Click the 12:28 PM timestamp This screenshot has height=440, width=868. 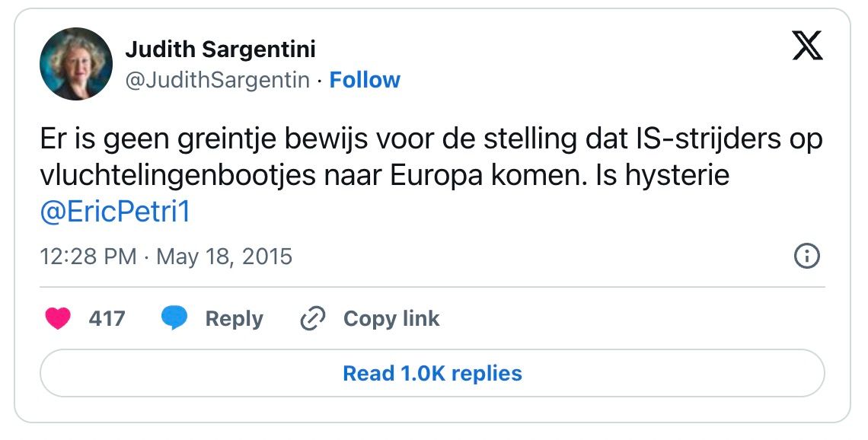[x=88, y=256]
